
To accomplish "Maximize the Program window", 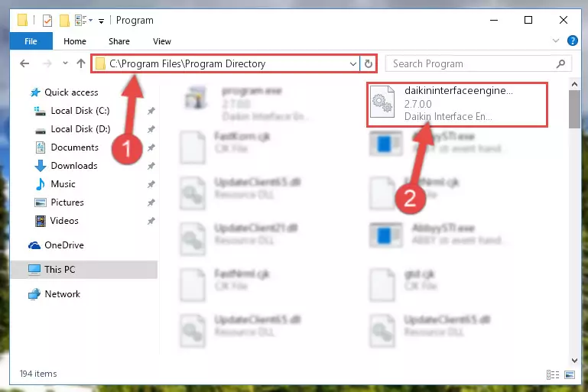I will (528, 20).
